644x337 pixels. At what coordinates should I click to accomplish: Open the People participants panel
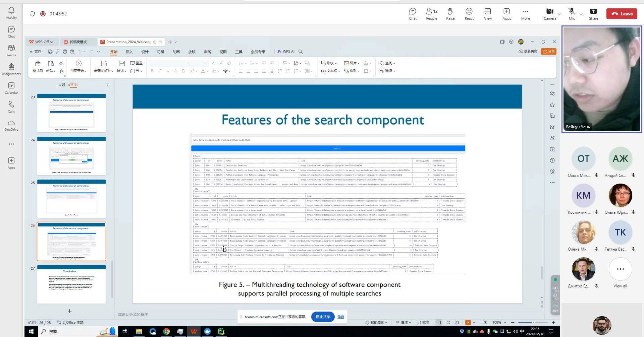(x=431, y=14)
